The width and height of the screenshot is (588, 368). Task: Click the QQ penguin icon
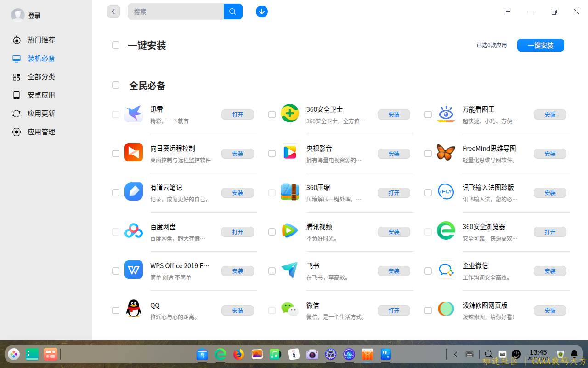(134, 309)
